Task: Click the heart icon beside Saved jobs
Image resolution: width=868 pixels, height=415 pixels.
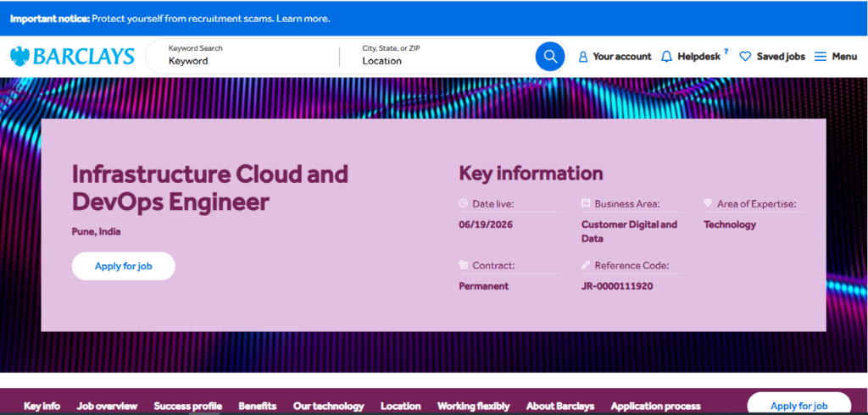Action: [745, 57]
